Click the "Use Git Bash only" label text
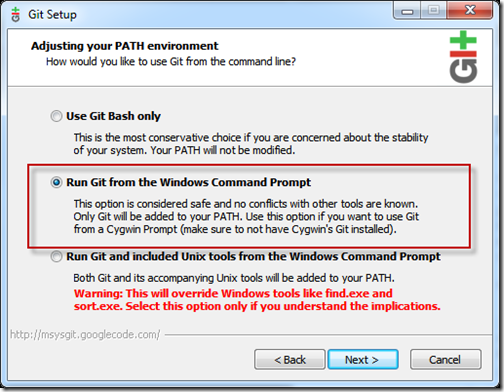Viewport: 504px width, 392px height. click(113, 116)
